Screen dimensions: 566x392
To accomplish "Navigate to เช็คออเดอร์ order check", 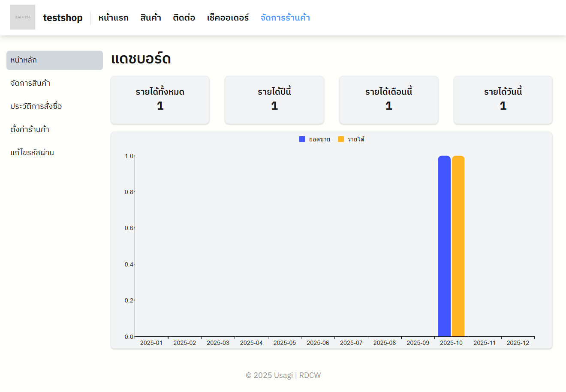I will (x=228, y=18).
